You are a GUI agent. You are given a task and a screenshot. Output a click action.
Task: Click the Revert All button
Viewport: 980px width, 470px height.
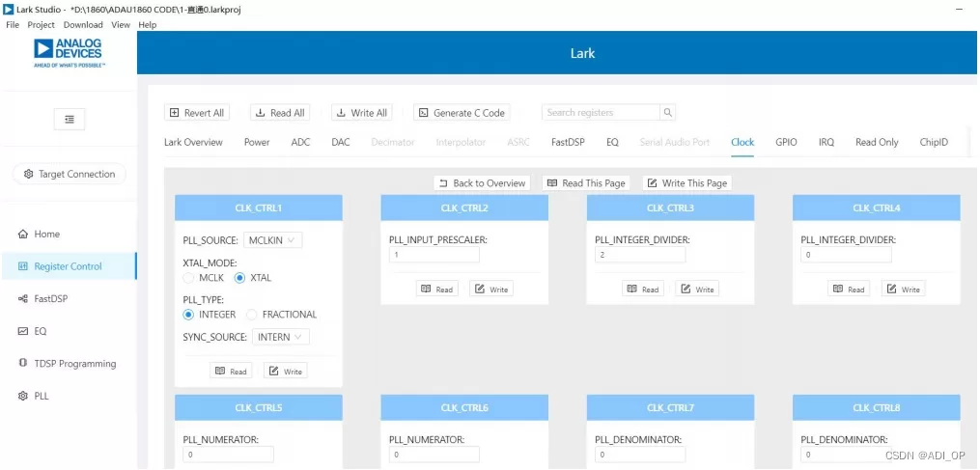(197, 113)
